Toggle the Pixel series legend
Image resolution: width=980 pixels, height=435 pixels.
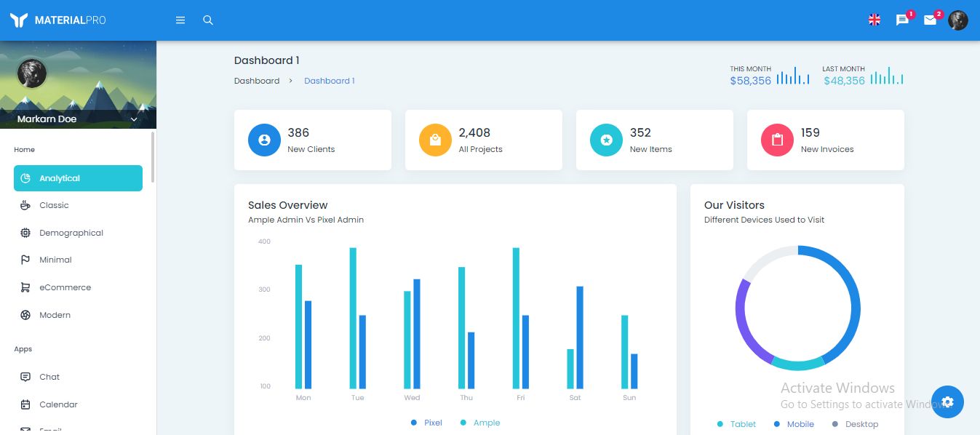tap(426, 423)
